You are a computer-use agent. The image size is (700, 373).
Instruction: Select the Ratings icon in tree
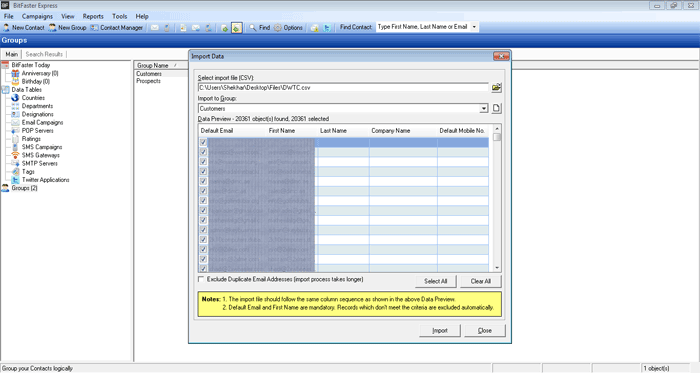tap(15, 139)
